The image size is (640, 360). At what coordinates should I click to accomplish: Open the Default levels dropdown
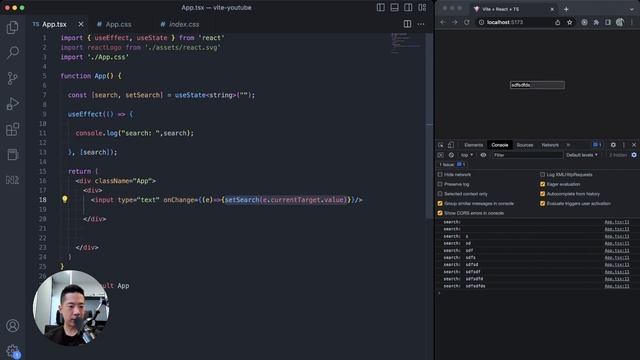point(582,155)
